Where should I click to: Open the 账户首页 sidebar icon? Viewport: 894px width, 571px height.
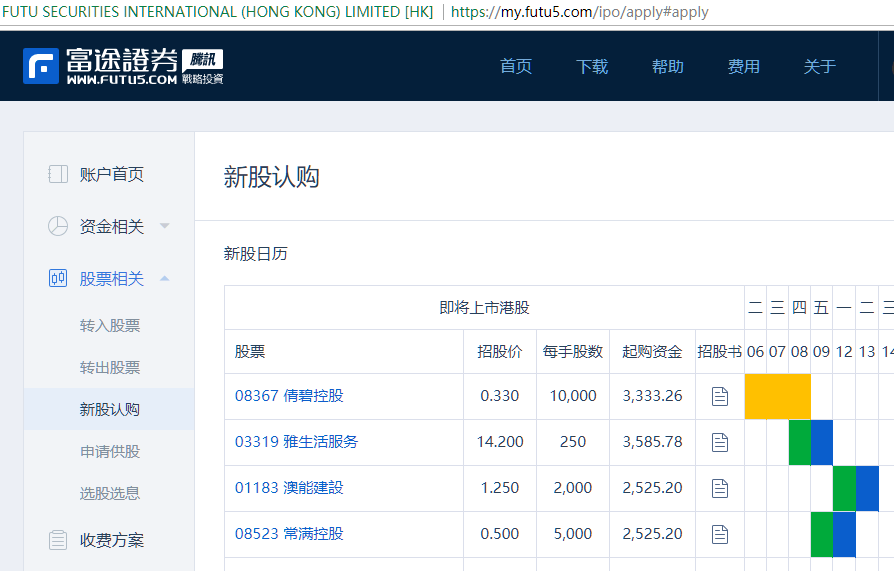[x=58, y=174]
